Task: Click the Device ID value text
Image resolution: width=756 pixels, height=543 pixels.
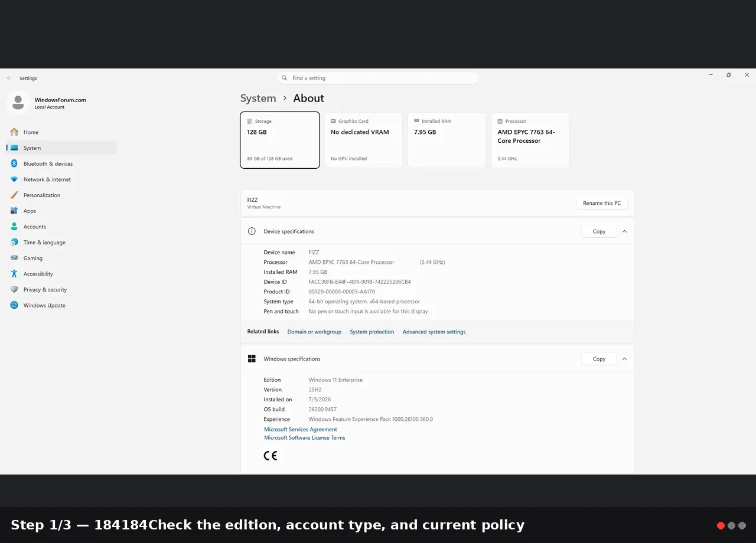Action: tap(360, 282)
